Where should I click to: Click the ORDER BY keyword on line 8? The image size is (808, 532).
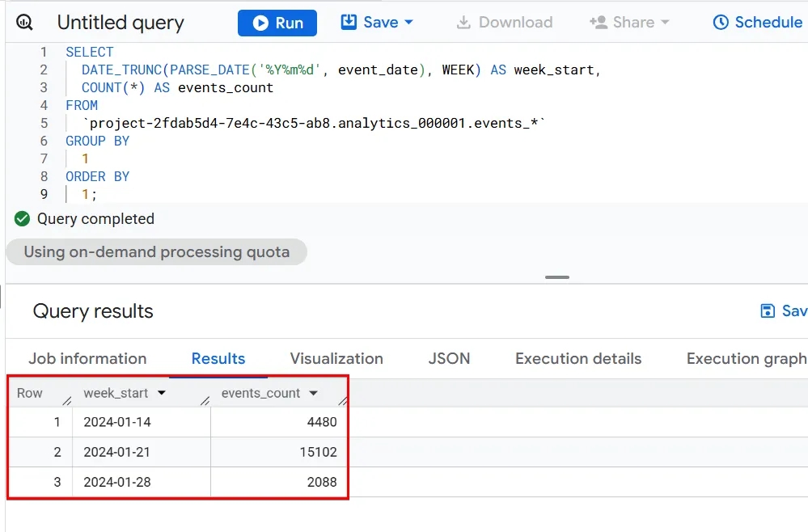pos(97,176)
